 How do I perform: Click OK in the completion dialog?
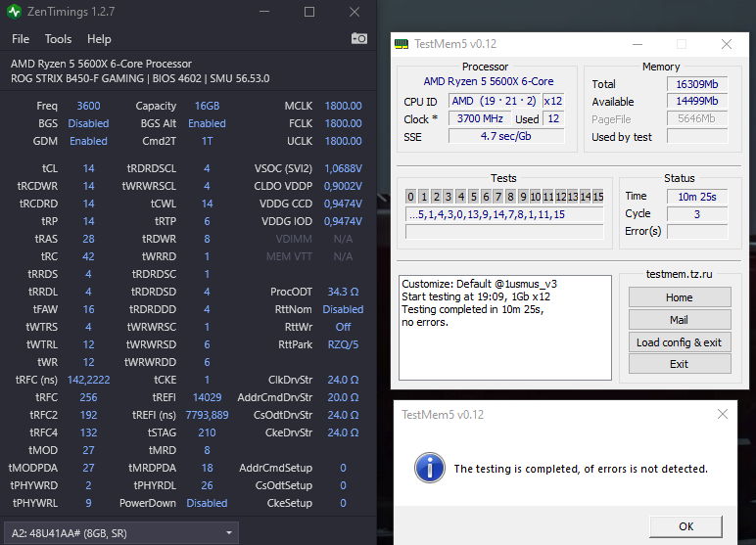click(685, 526)
